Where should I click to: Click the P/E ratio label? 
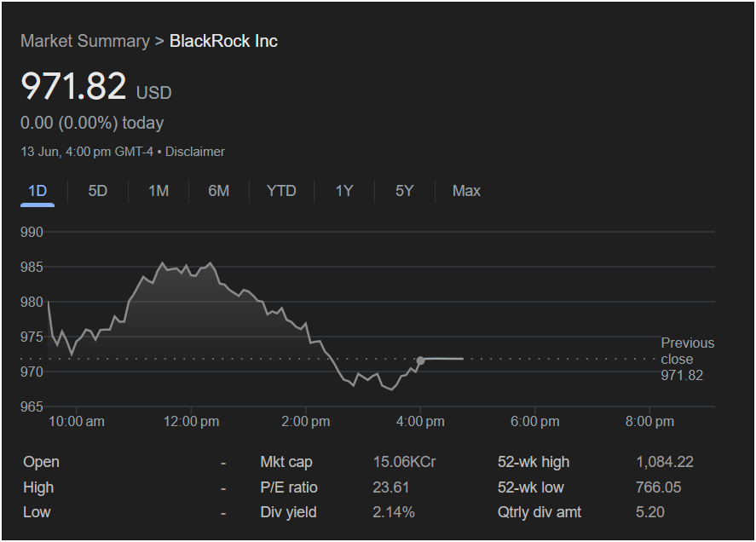pyautogui.click(x=289, y=487)
